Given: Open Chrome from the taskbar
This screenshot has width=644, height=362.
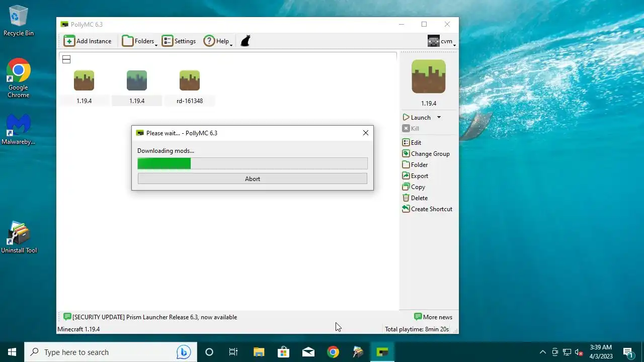Looking at the screenshot, I should coord(333,352).
